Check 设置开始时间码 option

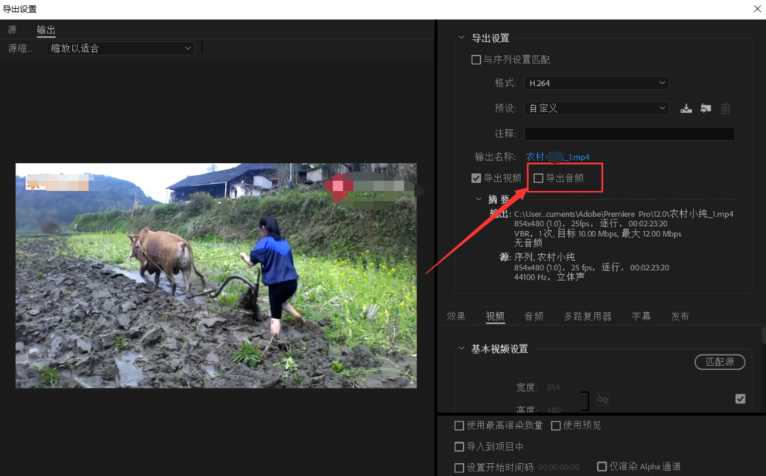click(x=459, y=468)
